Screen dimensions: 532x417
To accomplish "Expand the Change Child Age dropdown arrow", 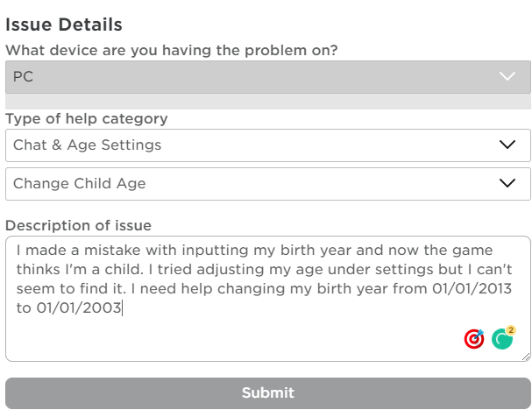I will pos(507,184).
